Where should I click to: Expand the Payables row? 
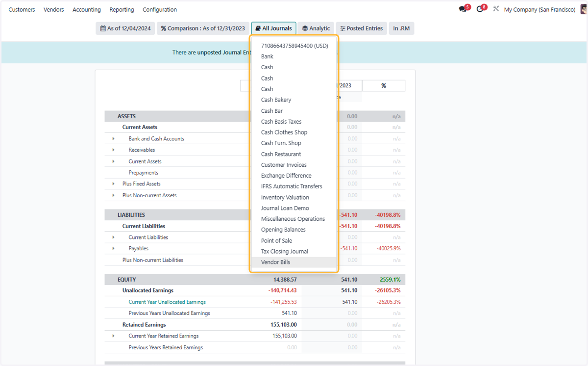click(113, 249)
